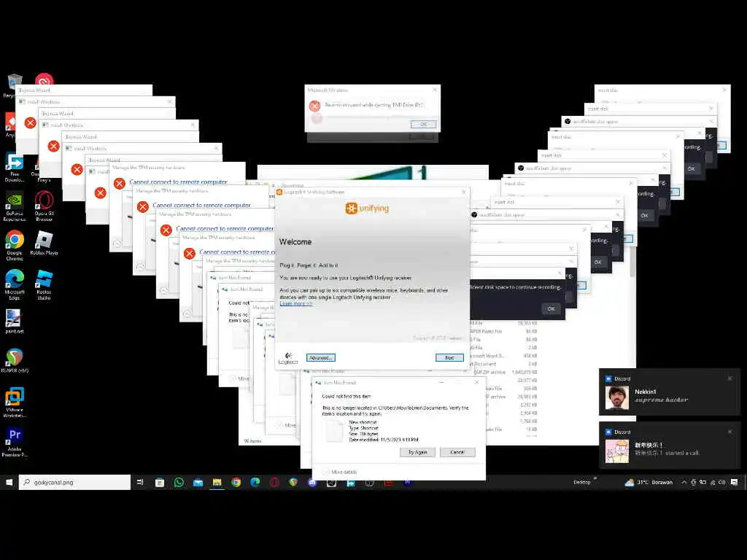Viewport: 747px width, 560px height.
Task: Open Task View on the taskbar
Action: point(140,483)
